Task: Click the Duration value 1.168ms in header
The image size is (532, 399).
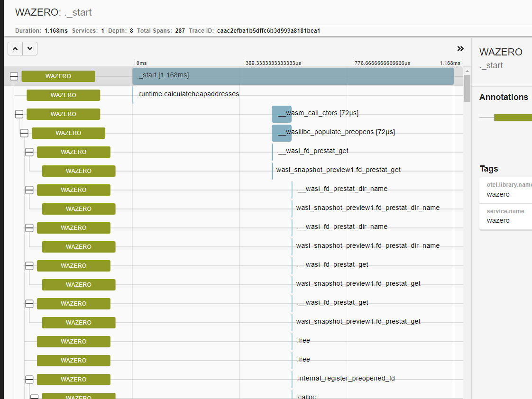Action: 56,31
